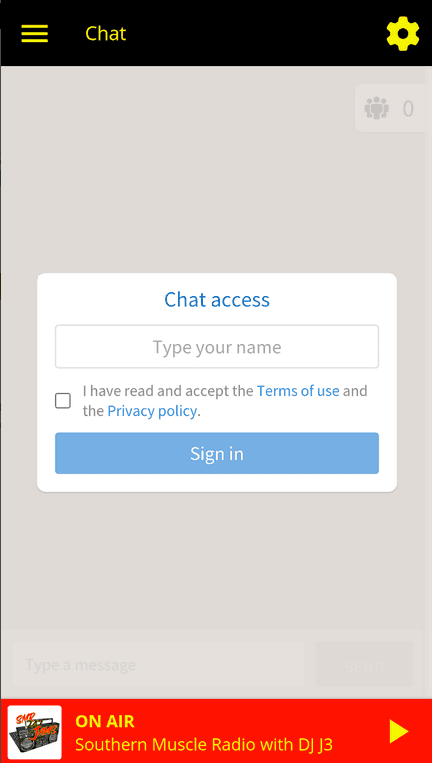Open the settings gear icon
This screenshot has height=763, width=432.
click(403, 34)
